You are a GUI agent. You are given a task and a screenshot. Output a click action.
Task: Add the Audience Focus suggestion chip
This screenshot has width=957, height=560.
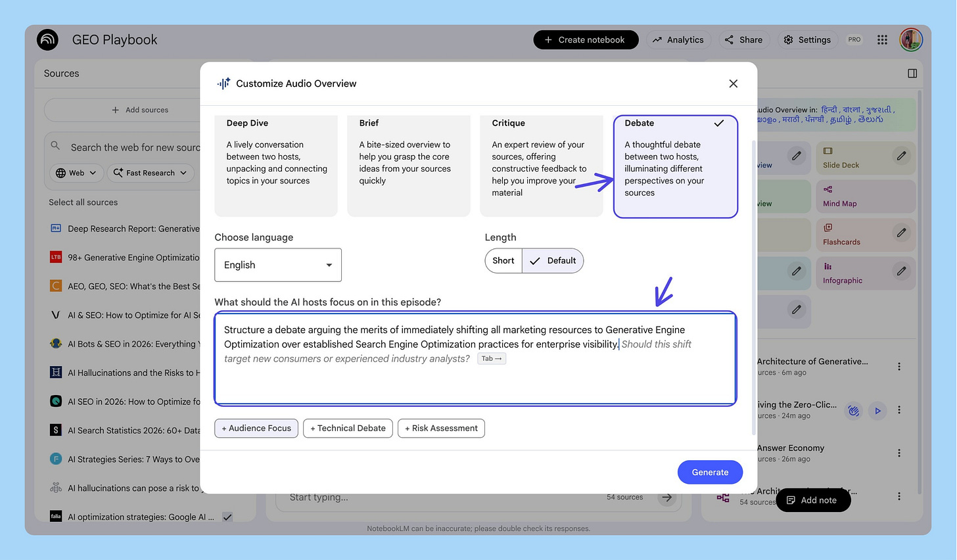[256, 429]
